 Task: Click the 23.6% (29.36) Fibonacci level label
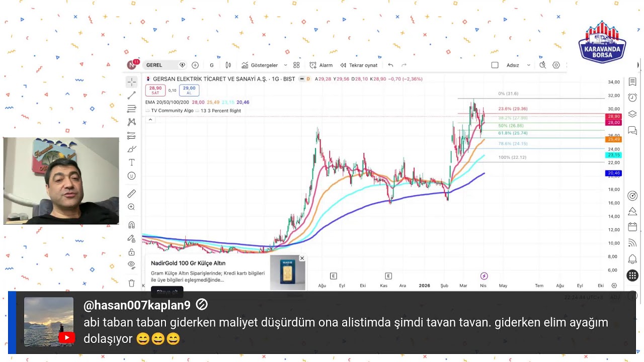[x=513, y=109]
